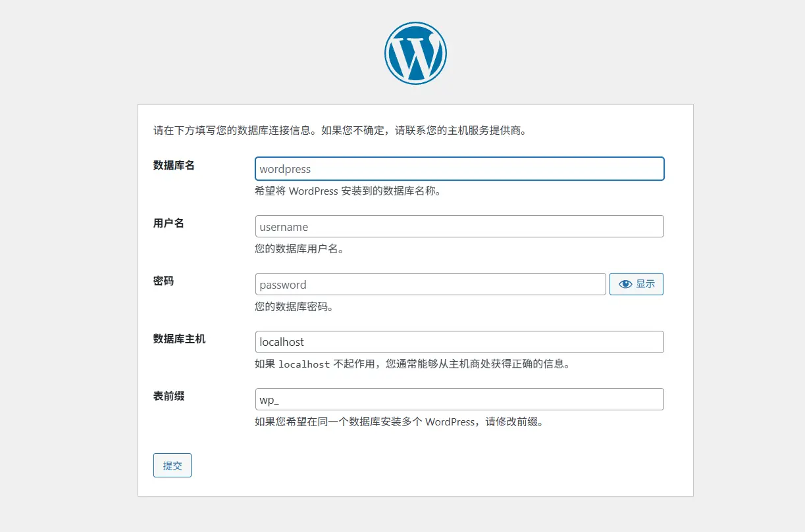Click the 用户名 username input field
The width and height of the screenshot is (805, 532).
pyautogui.click(x=459, y=226)
